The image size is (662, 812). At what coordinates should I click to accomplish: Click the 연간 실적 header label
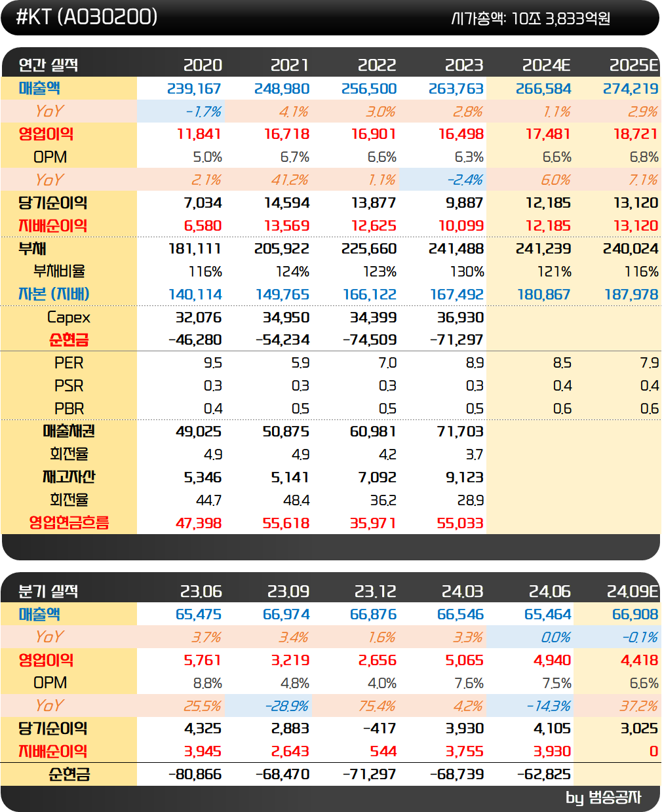click(x=49, y=65)
